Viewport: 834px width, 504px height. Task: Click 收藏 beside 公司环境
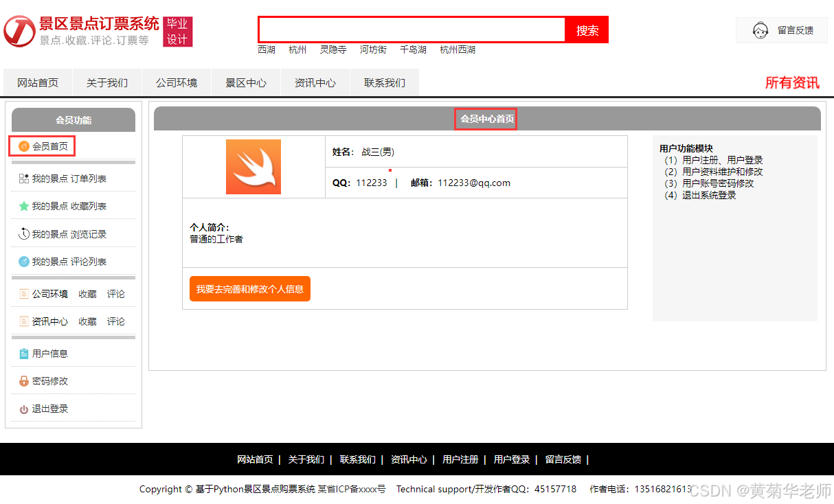(87, 294)
